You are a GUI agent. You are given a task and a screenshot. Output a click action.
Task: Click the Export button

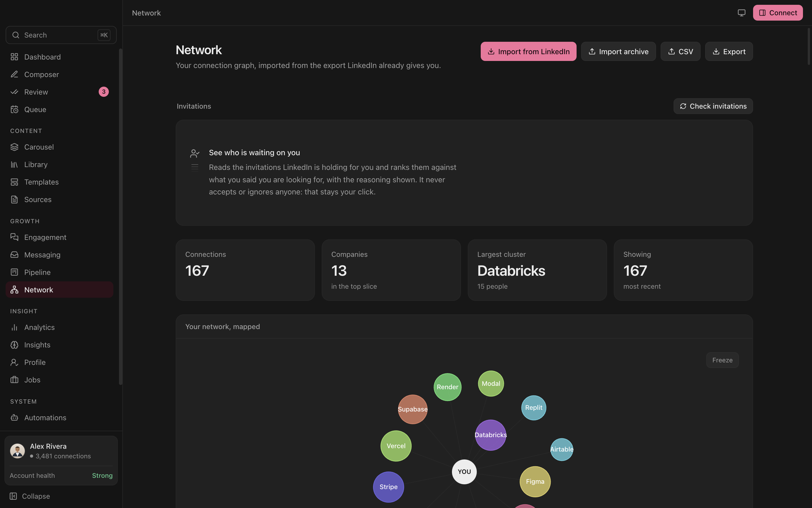[729, 51]
